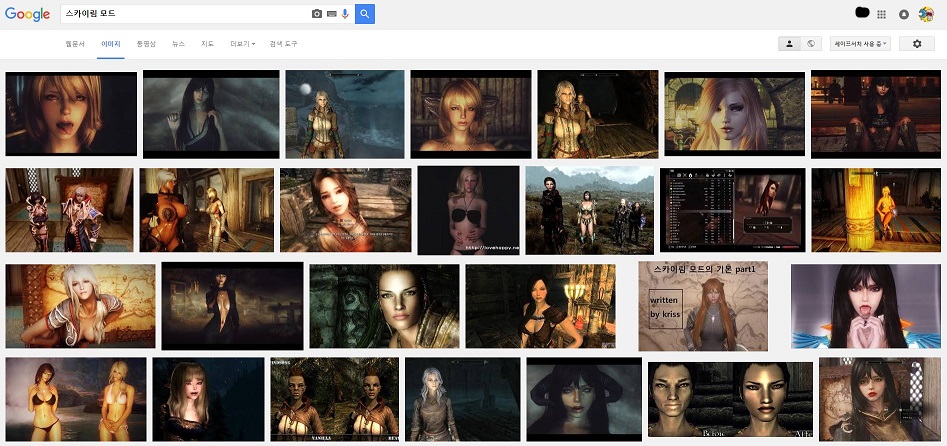This screenshot has width=947, height=446.
Task: Open thumbnail of woman beside lit candelabra
Action: [x=541, y=306]
